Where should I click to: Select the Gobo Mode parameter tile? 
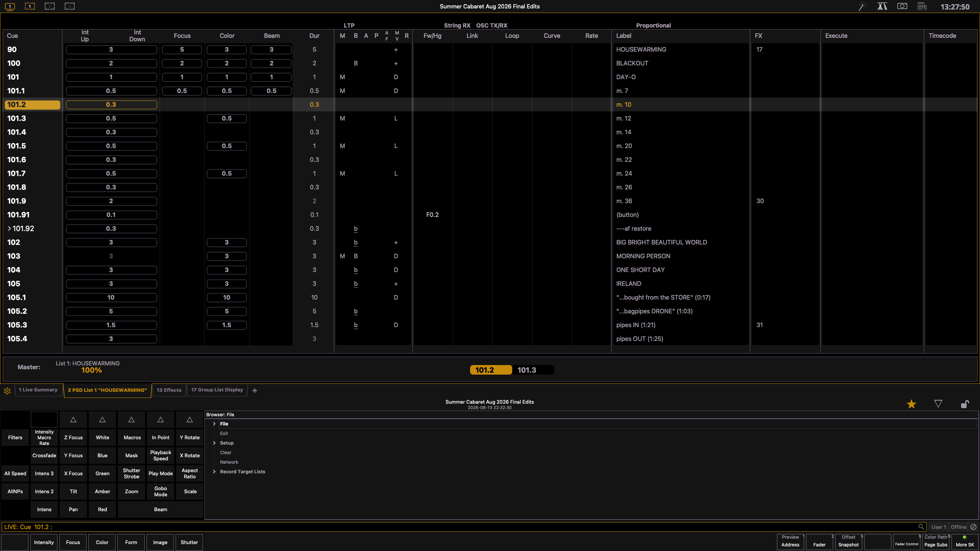(x=161, y=492)
